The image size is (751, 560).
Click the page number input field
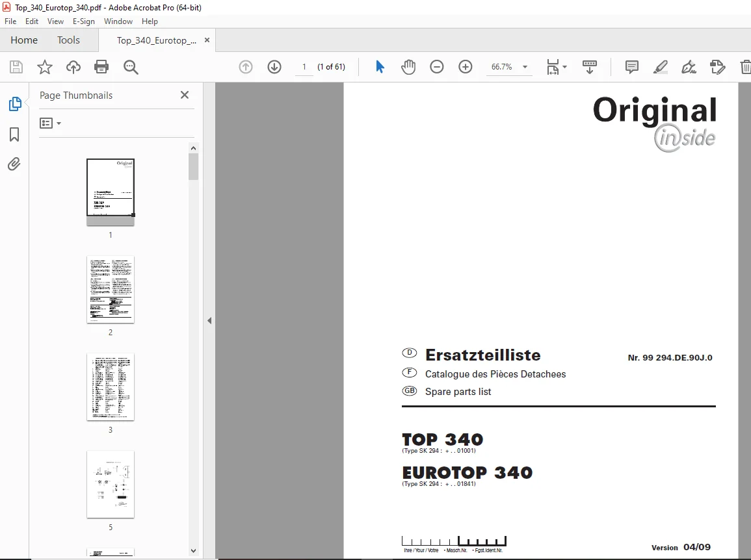tap(304, 67)
